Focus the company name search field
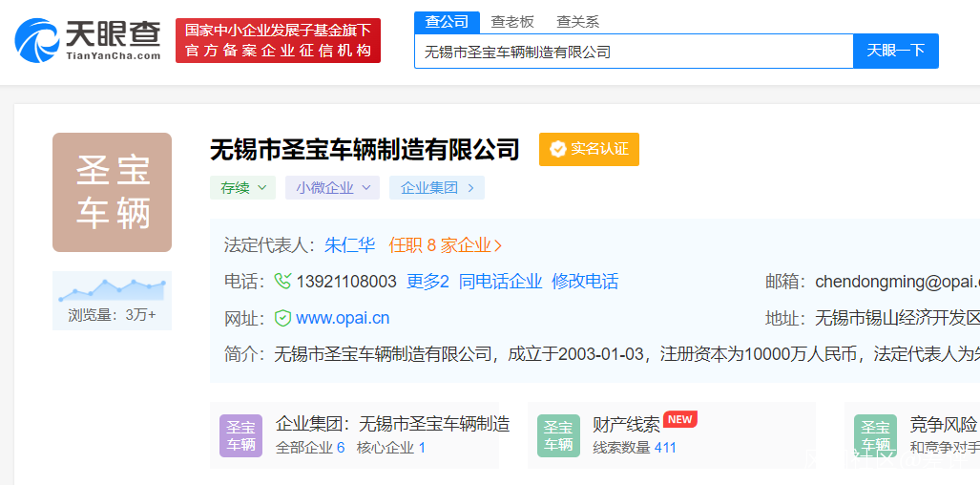Screen dimensions: 980x485 coord(634,52)
